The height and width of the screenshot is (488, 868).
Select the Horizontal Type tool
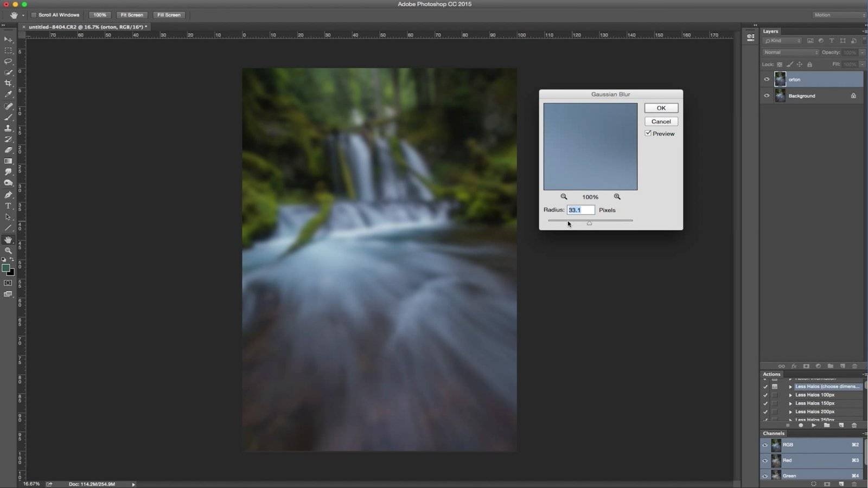click(8, 206)
